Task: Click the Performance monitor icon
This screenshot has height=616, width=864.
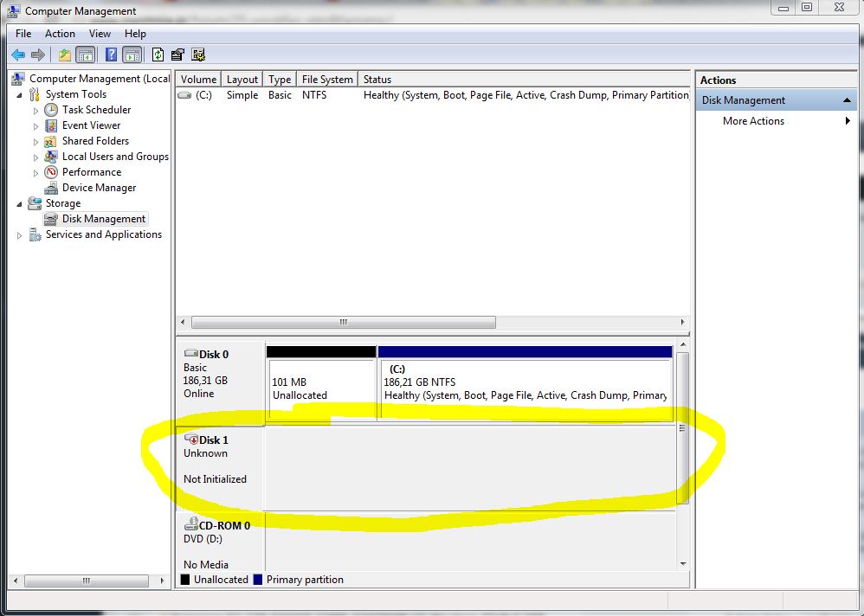Action: click(x=51, y=172)
